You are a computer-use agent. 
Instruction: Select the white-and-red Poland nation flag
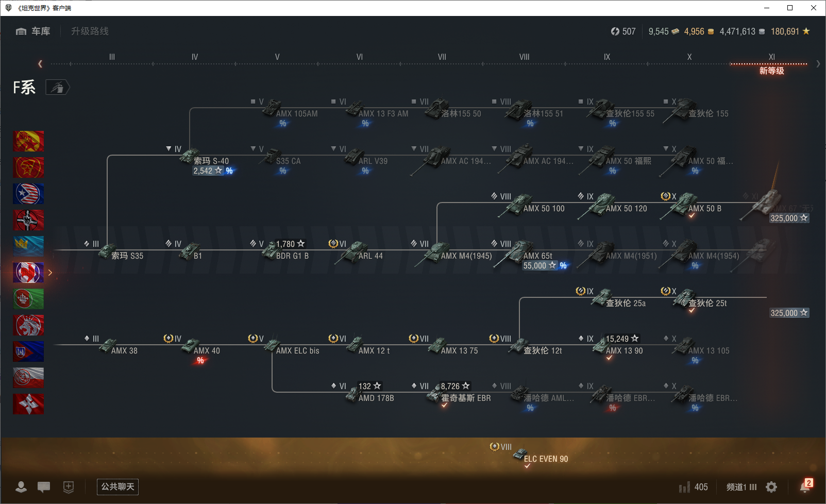[28, 378]
